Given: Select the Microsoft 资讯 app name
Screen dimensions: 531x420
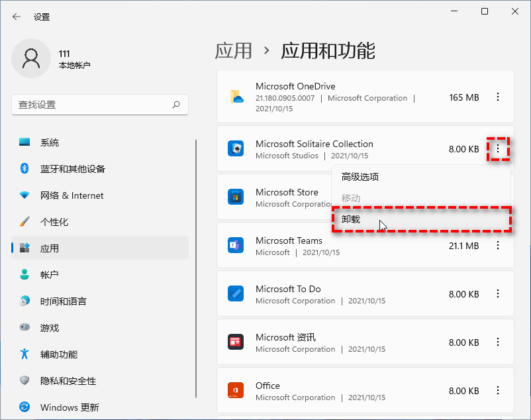Looking at the screenshot, I should tap(285, 338).
